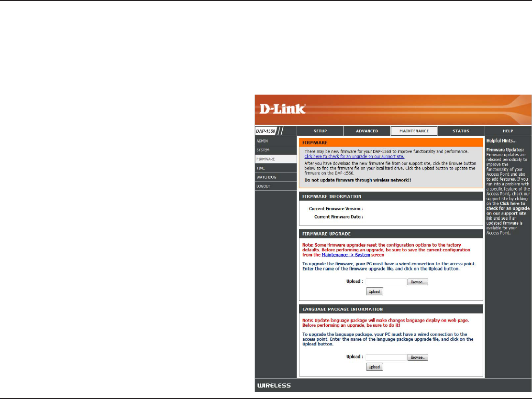Click the 'Firmware Information' section header
This screenshot has height=399, width=532.
click(x=391, y=196)
